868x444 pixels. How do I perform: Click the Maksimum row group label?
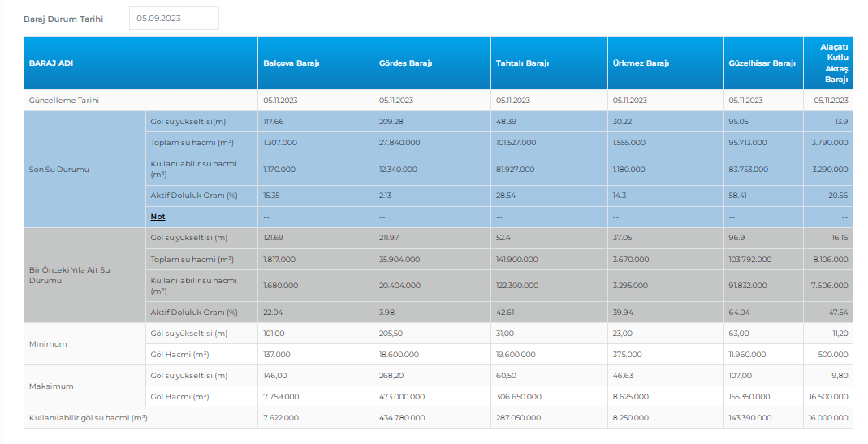coord(50,386)
